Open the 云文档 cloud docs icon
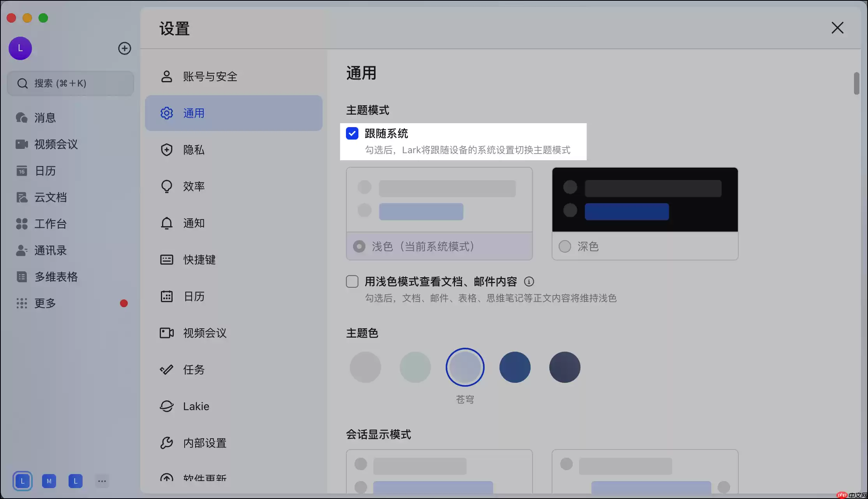The image size is (868, 499). 21,197
